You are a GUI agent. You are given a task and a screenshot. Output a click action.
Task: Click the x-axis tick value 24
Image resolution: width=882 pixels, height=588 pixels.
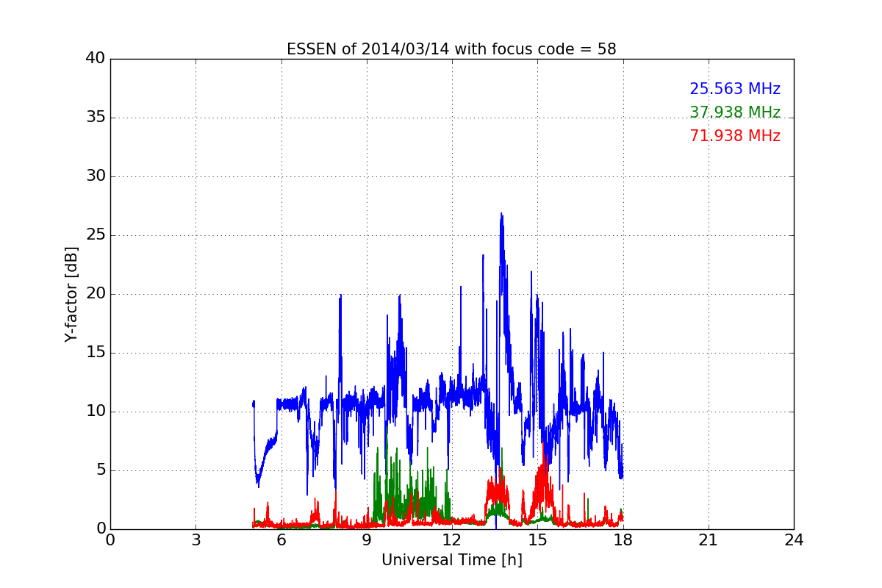[794, 540]
